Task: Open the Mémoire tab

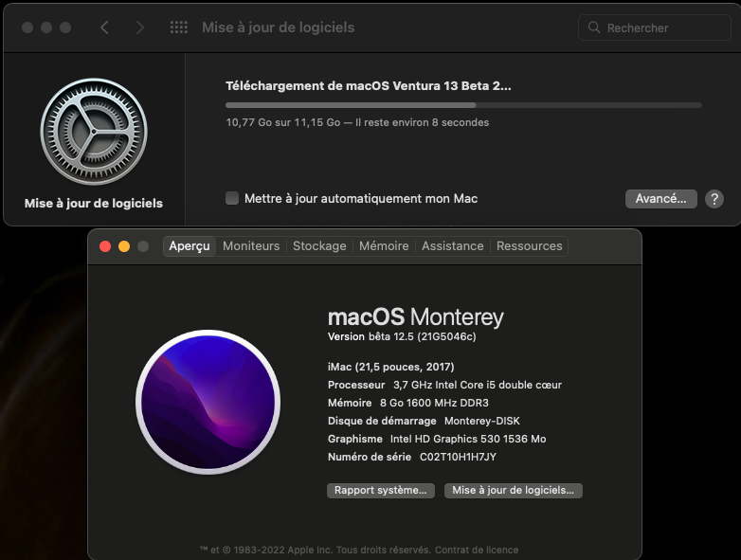Action: tap(384, 246)
